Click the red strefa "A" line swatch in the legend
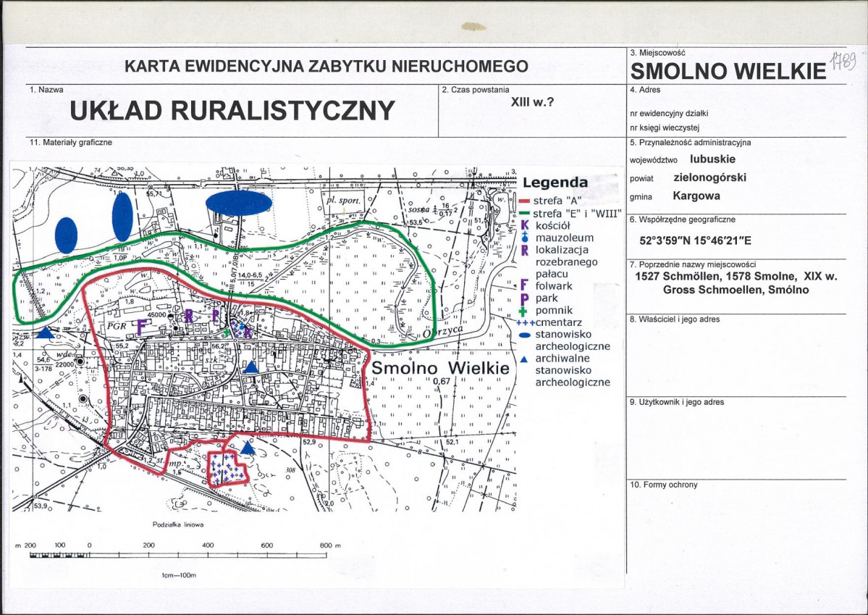Screen dimensions: 868x615 tap(526, 201)
